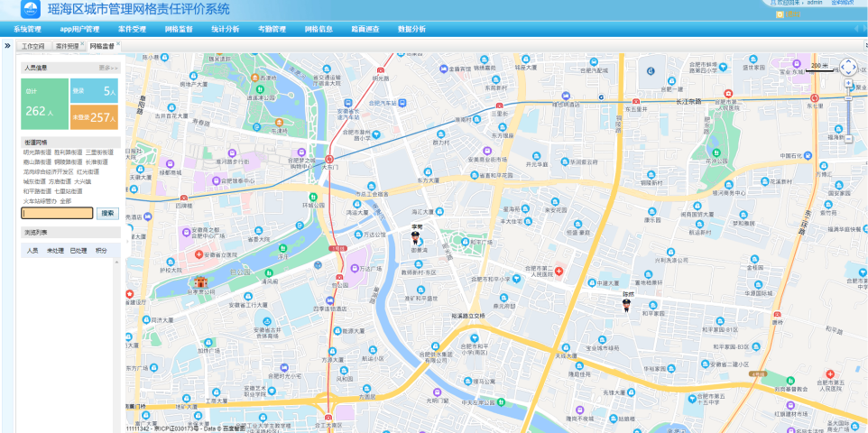868x433 pixels.
Task: Click the 李骞 officer marker on map
Action: 416,239
